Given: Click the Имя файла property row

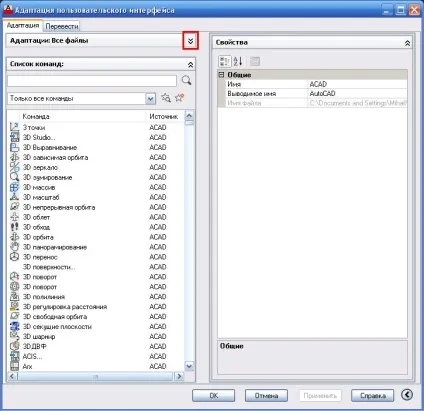Looking at the screenshot, I should [313, 103].
